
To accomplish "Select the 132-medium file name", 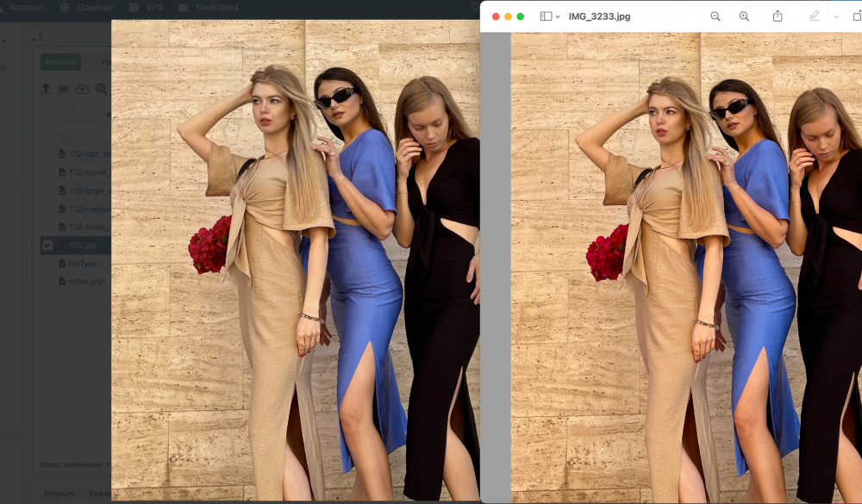I will (91, 208).
